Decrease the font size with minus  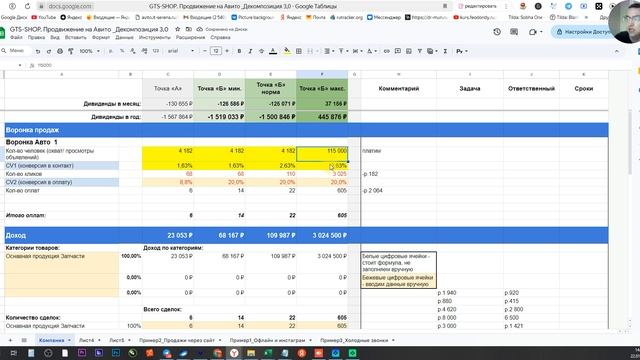(204, 51)
